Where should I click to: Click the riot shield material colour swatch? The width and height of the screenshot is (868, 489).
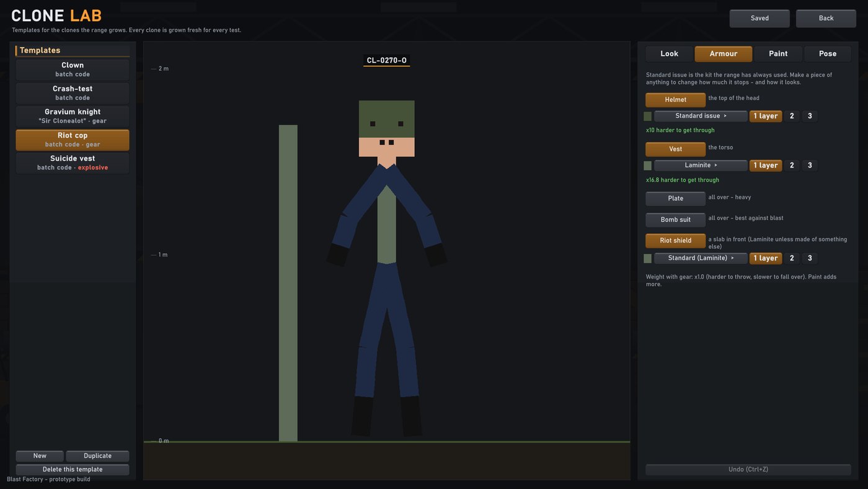pyautogui.click(x=648, y=258)
